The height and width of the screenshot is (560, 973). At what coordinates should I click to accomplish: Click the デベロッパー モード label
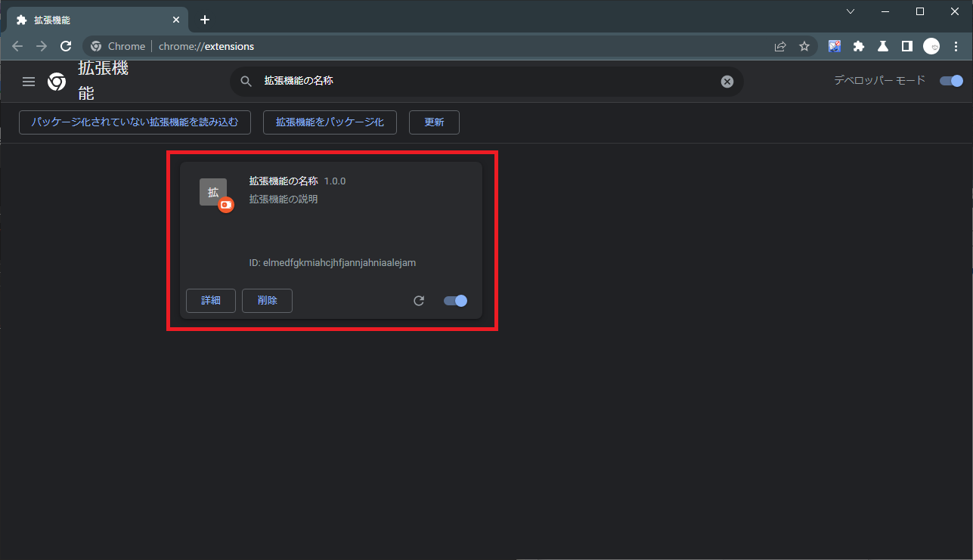[879, 80]
